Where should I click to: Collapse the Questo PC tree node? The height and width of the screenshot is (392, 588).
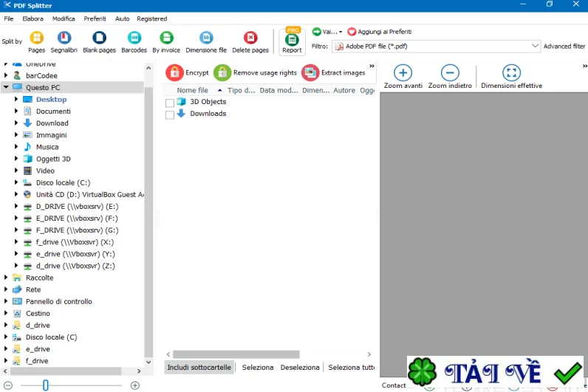pos(6,87)
